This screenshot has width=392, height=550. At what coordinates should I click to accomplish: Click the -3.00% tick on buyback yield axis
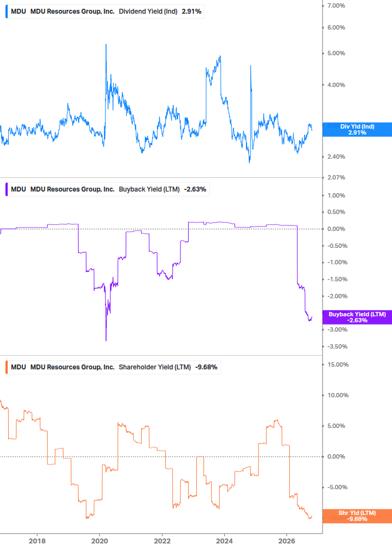click(337, 329)
